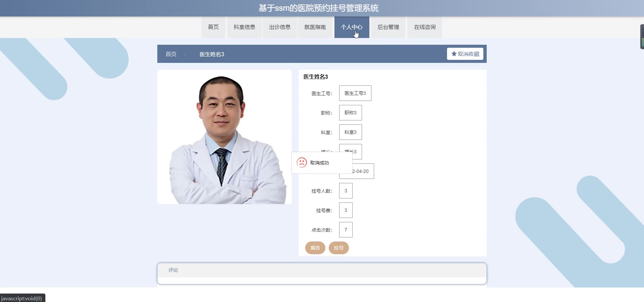The width and height of the screenshot is (644, 302).
Task: Click the 挂号人数 label
Action: pyautogui.click(x=322, y=191)
